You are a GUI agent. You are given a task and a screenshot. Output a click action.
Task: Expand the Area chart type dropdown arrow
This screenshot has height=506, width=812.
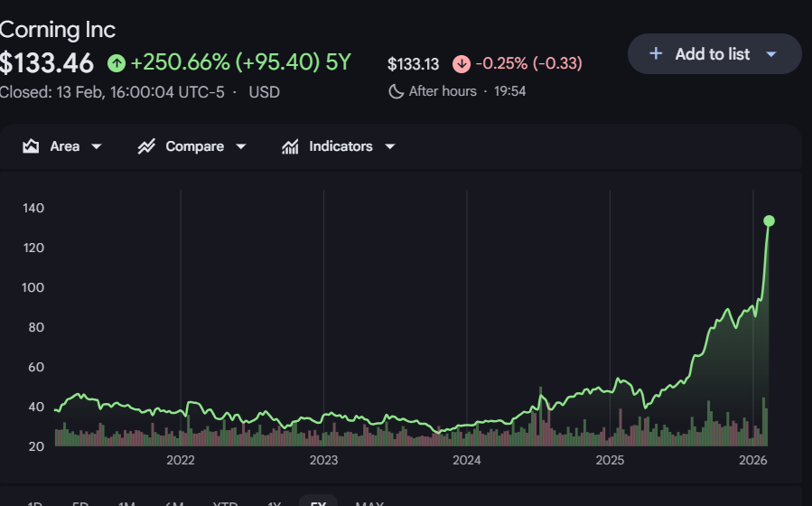97,146
